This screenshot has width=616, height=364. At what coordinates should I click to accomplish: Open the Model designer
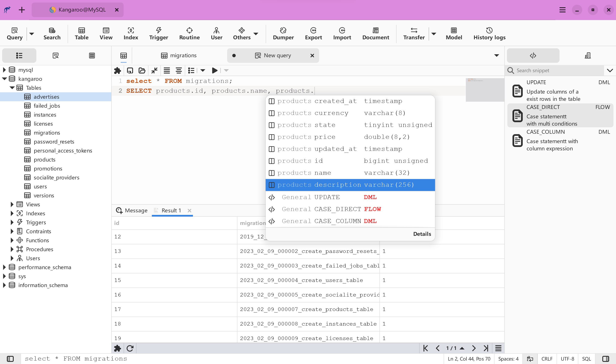click(453, 34)
